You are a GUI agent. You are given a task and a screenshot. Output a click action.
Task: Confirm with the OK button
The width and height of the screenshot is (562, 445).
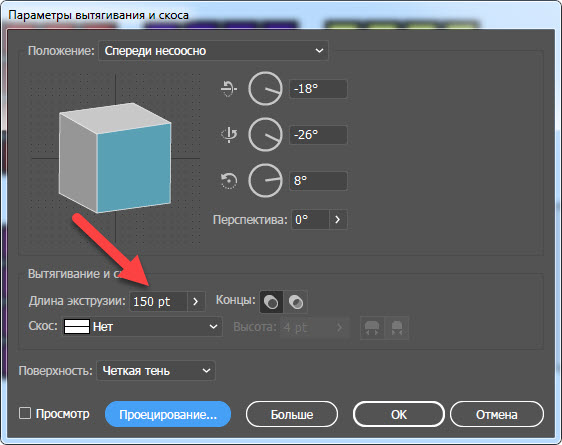[x=399, y=414]
